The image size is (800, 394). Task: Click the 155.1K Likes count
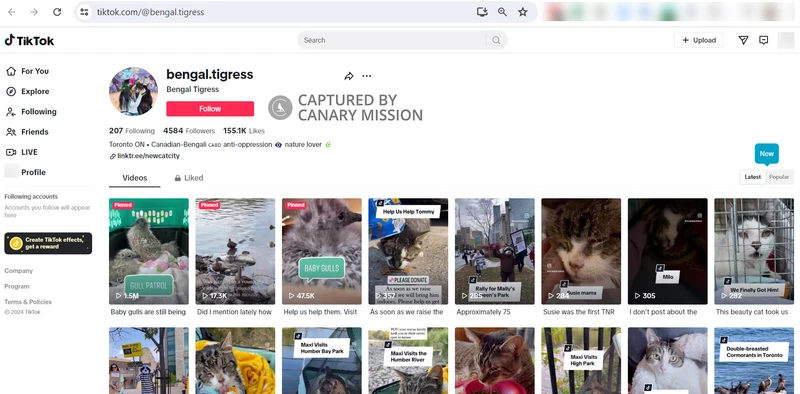[244, 131]
